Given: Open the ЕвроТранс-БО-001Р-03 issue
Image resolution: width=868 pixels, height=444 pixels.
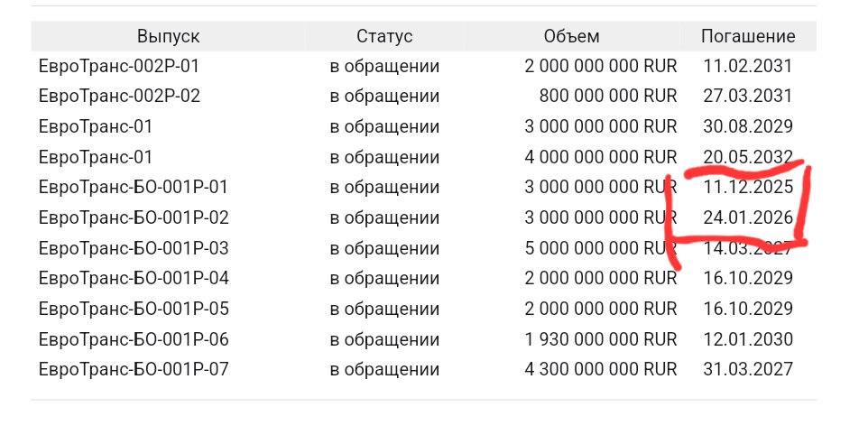Looking at the screenshot, I should pos(134,248).
